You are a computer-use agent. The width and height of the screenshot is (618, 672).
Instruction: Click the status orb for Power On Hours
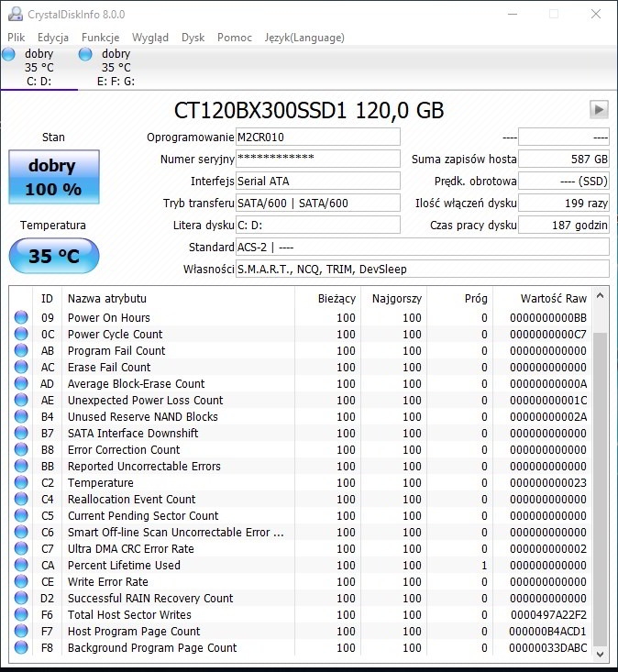click(x=21, y=317)
